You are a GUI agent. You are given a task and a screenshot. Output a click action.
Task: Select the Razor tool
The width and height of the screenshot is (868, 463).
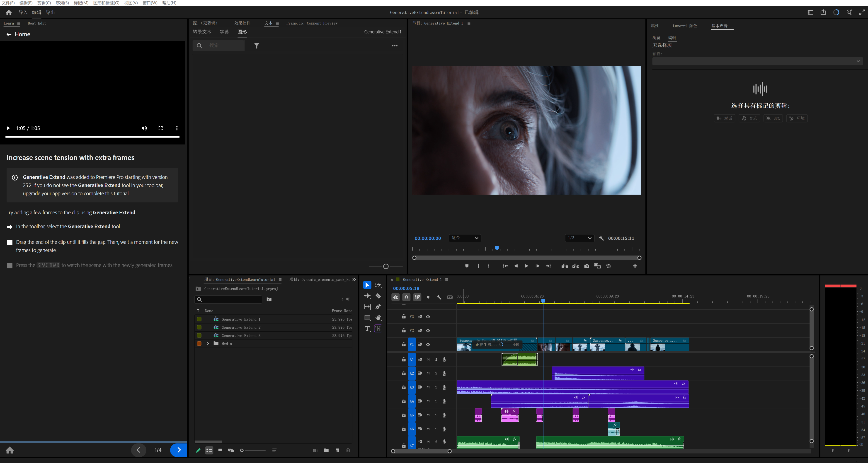(378, 296)
